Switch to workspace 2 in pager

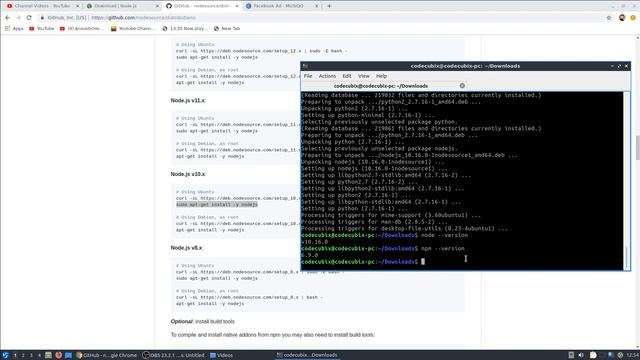23,355
